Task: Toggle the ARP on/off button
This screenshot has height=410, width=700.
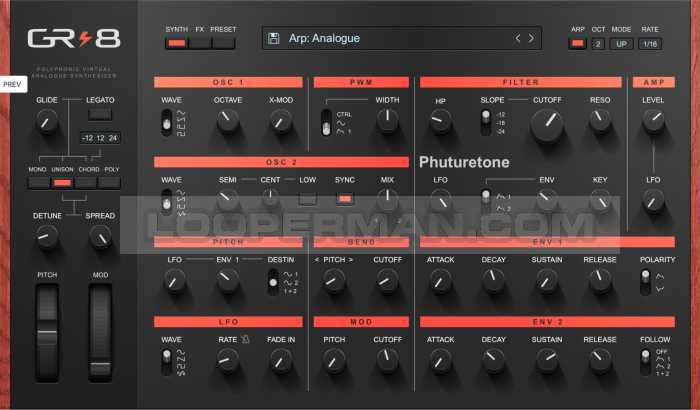Action: coord(578,44)
